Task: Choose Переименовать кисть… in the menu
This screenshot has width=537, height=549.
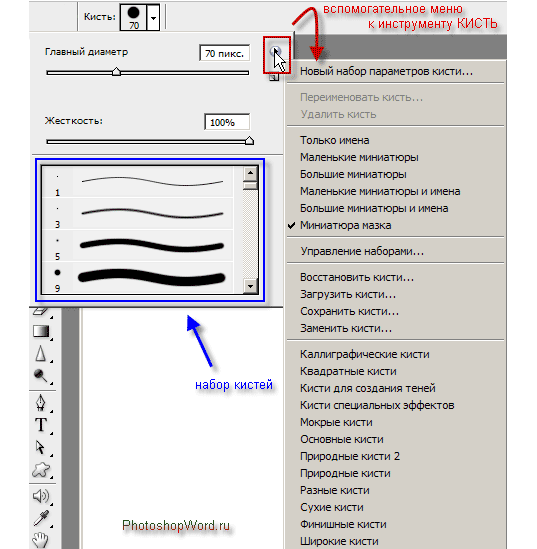Action: (x=396, y=97)
